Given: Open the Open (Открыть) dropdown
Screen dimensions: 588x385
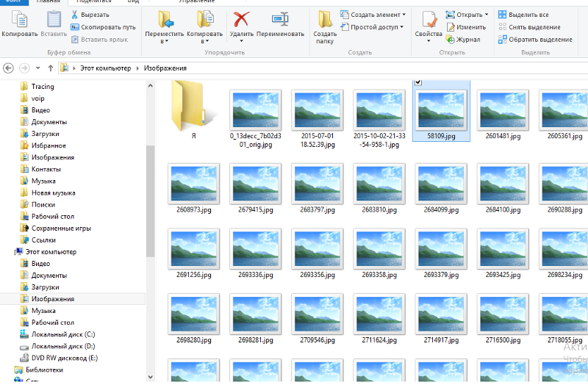Looking at the screenshot, I should point(467,15).
